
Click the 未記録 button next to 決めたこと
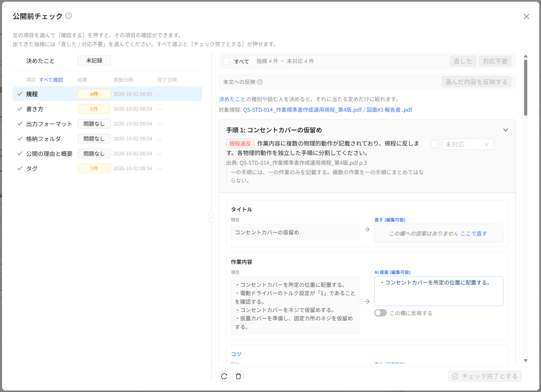pos(94,61)
